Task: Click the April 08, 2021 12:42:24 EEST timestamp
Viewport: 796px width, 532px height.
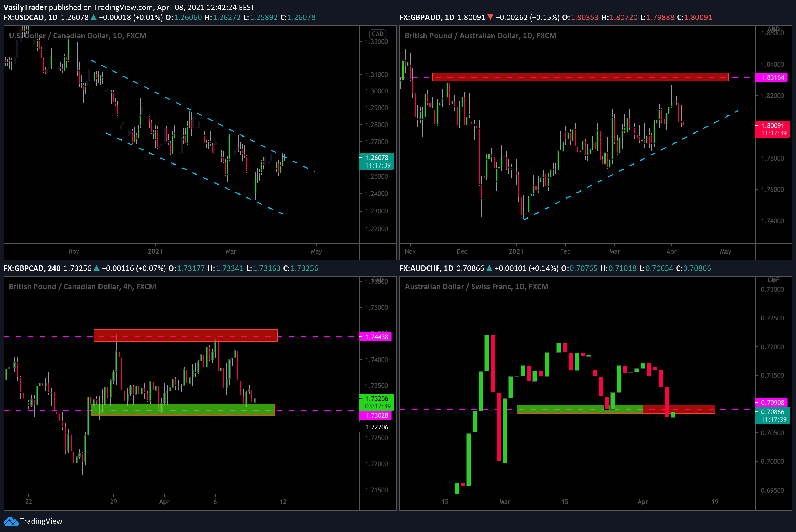Action: 206,8
